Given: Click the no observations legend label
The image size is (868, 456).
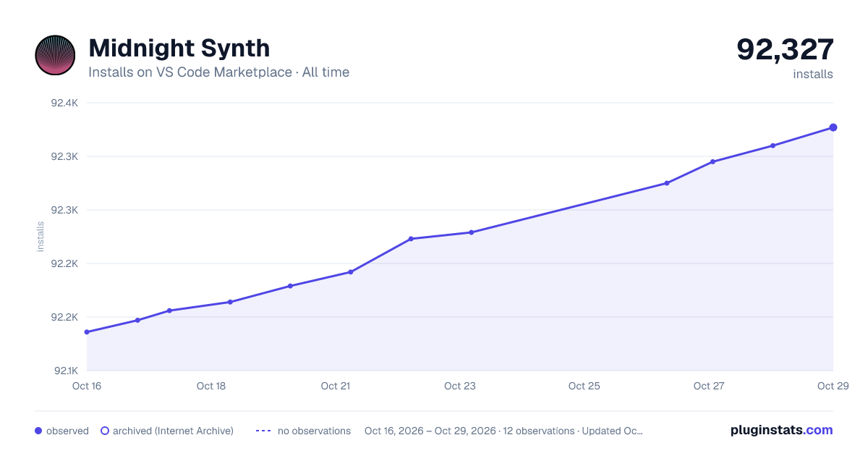Looking at the screenshot, I should click(x=314, y=431).
